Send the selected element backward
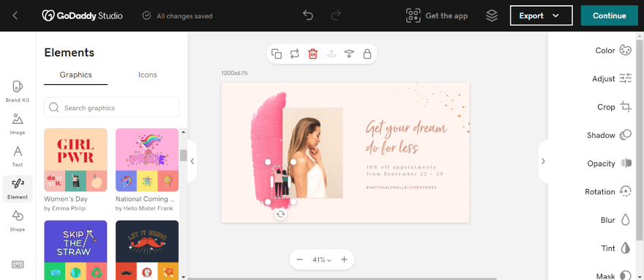The width and height of the screenshot is (644, 280). [349, 54]
